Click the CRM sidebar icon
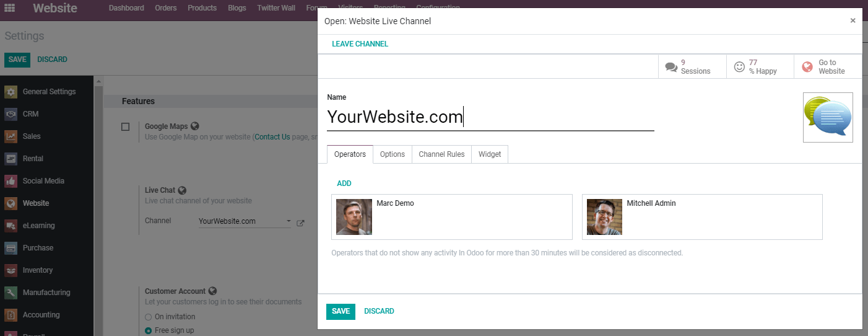The image size is (868, 336). tap(11, 114)
